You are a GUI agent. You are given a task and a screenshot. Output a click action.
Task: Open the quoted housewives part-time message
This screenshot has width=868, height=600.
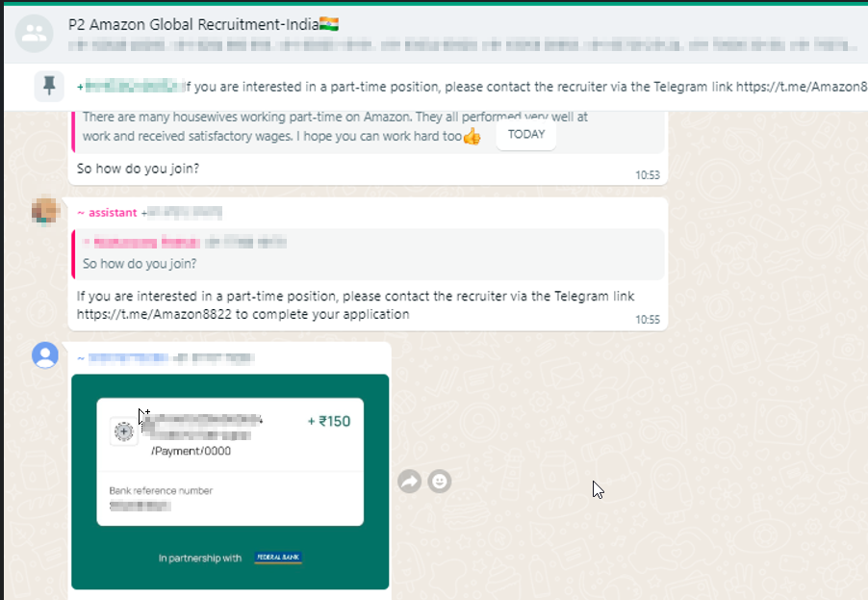368,132
